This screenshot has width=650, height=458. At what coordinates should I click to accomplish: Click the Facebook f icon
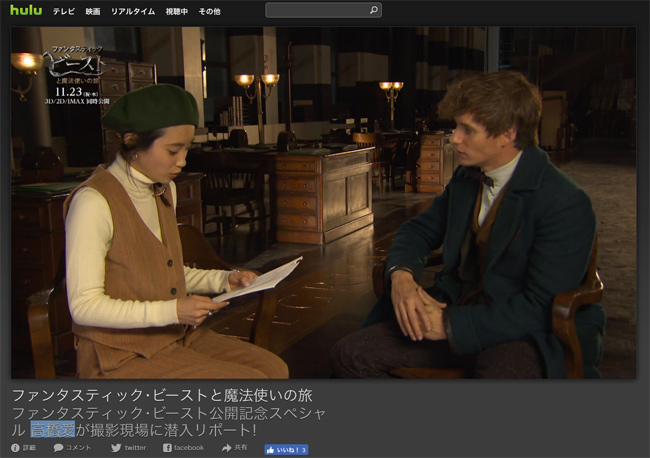point(167,448)
